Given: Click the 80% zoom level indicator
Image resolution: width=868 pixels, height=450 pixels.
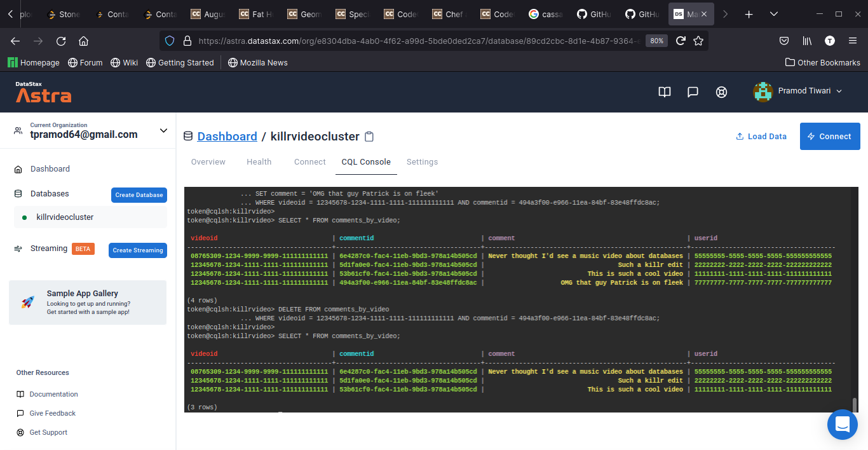Looking at the screenshot, I should coord(656,41).
